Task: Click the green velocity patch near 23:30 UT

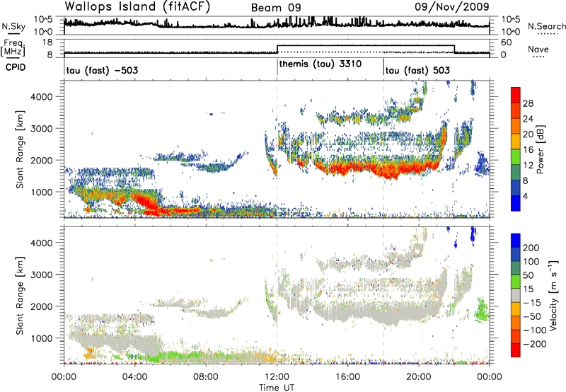Action: point(482,310)
